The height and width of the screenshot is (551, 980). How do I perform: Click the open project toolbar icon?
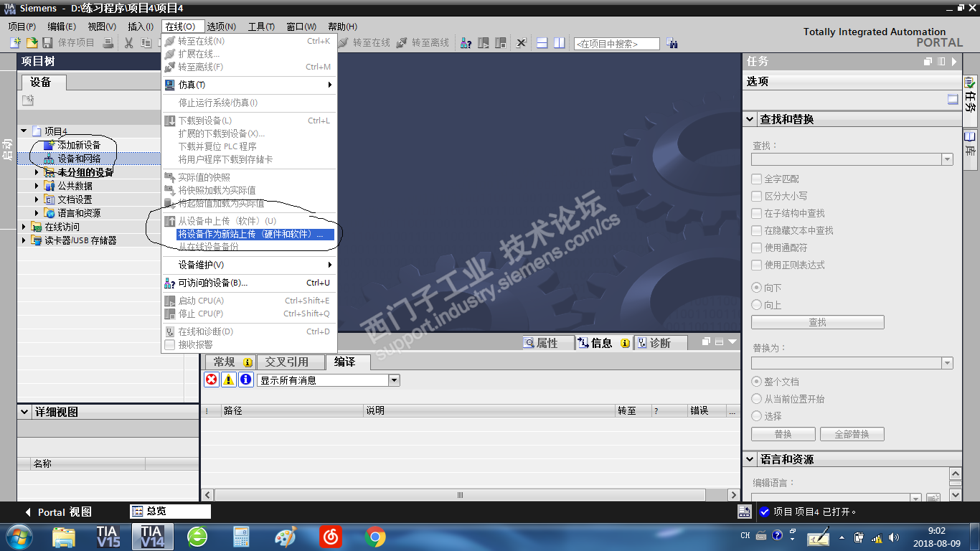tap(32, 43)
